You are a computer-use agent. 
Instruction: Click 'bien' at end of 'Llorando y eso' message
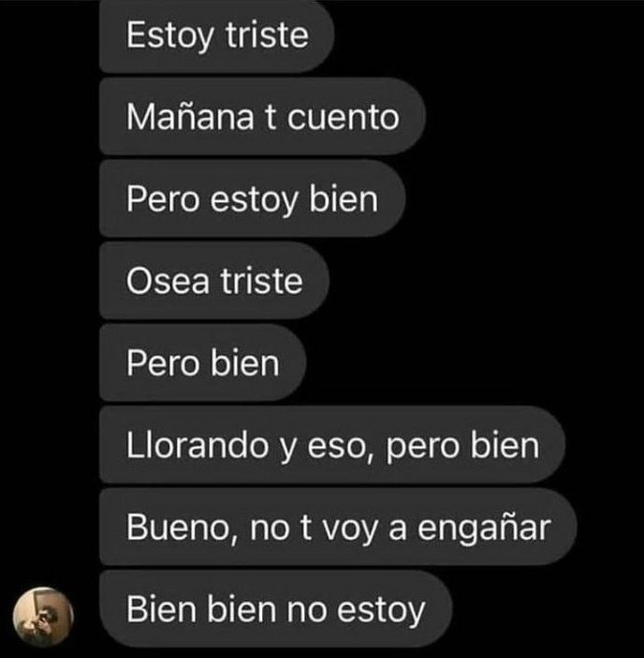[x=505, y=445]
